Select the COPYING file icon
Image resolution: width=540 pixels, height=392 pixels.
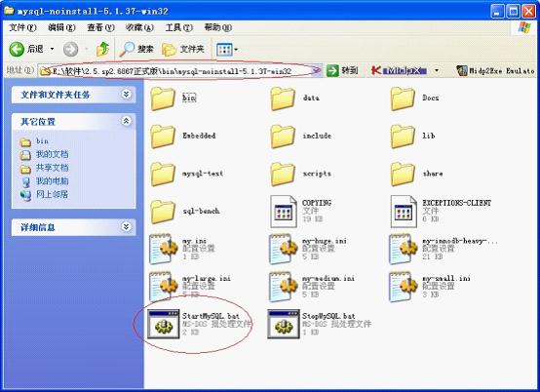284,212
